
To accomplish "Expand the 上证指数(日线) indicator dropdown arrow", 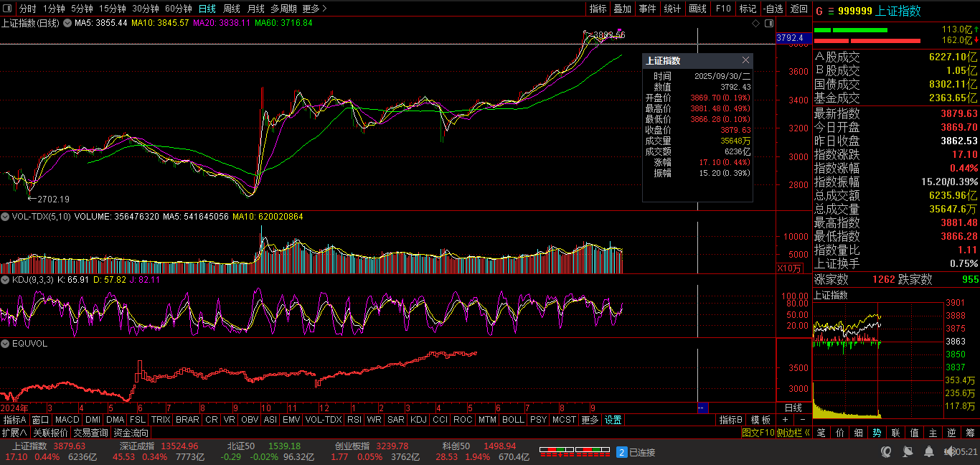I will (x=67, y=23).
